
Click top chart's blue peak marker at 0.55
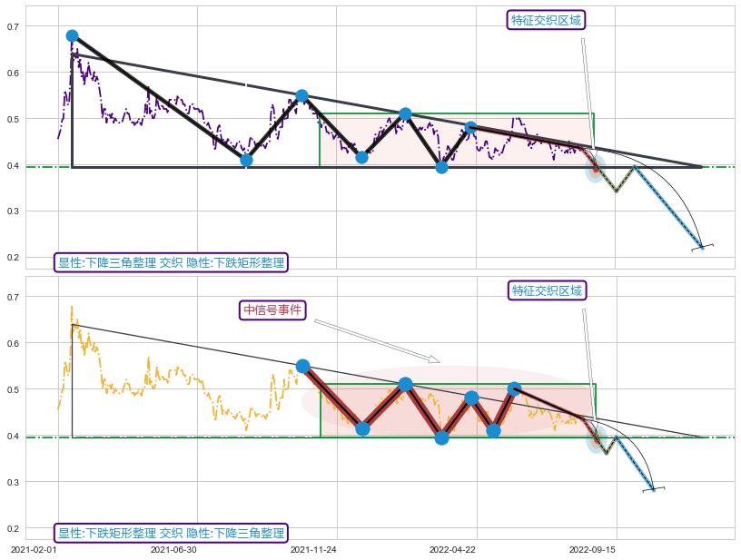[301, 95]
